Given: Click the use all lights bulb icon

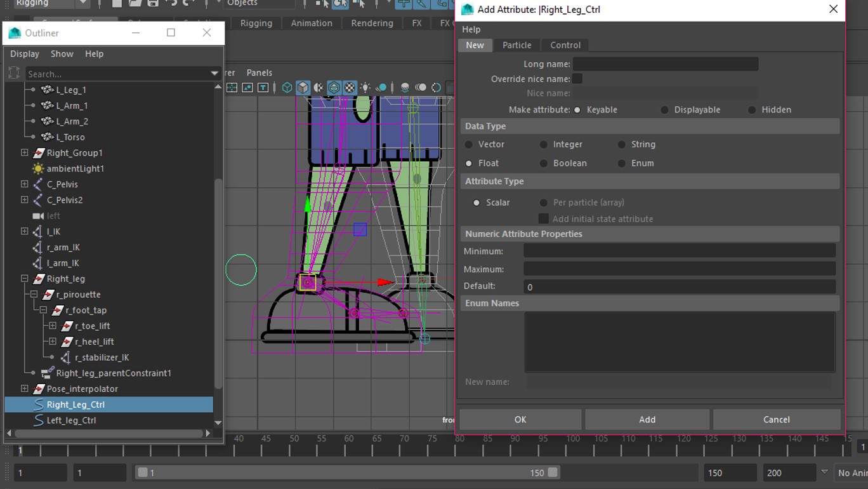Looking at the screenshot, I should tap(365, 88).
